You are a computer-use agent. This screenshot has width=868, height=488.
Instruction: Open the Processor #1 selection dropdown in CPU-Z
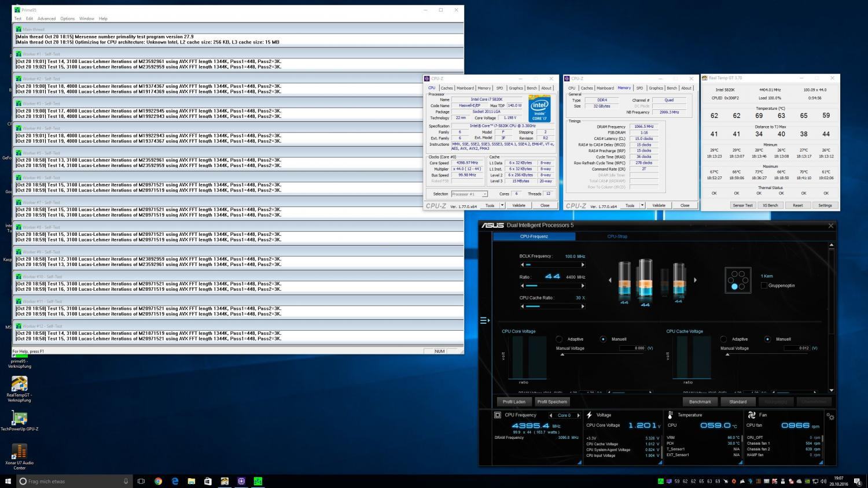point(469,194)
